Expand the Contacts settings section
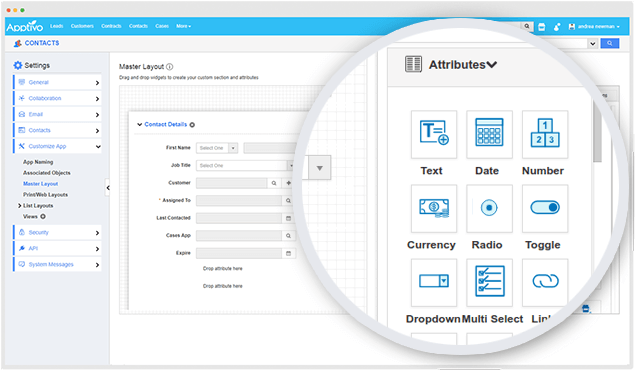Image resolution: width=635 pixels, height=371 pixels. pos(57,130)
